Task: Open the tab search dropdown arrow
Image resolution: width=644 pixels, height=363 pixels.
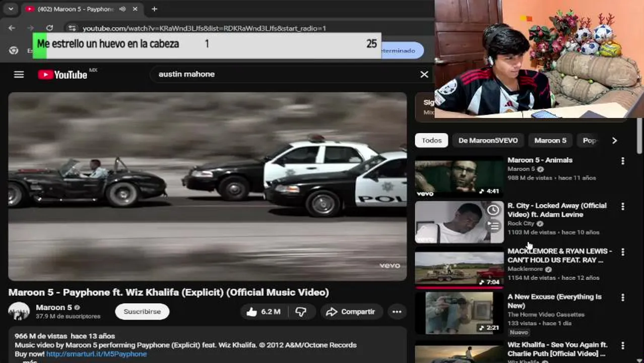Action: pos(11,9)
